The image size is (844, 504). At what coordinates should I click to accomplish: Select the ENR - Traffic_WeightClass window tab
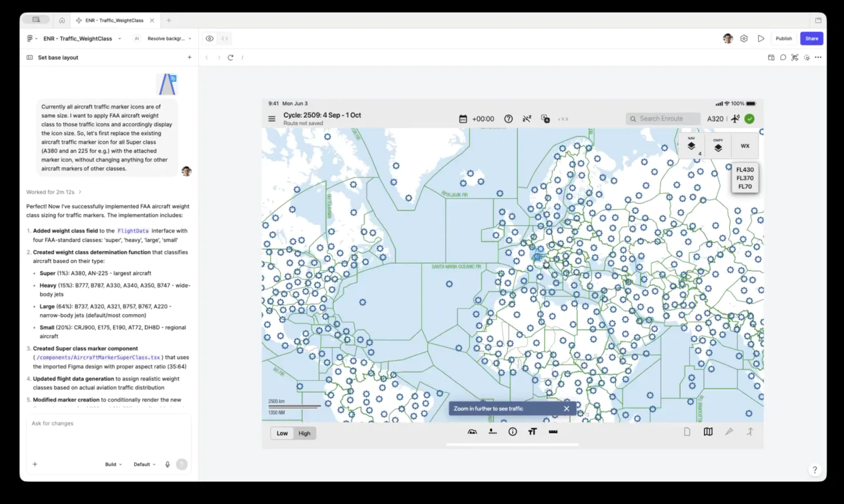(115, 21)
